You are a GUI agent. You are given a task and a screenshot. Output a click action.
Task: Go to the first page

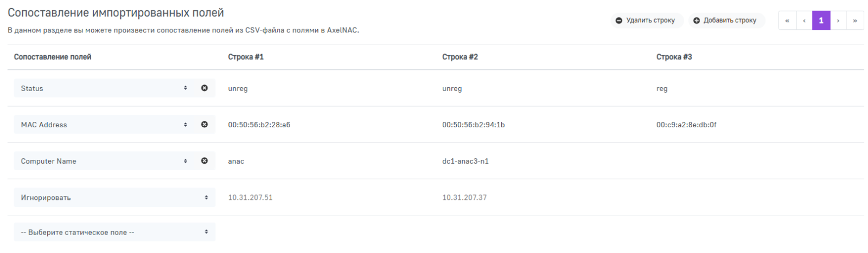coord(787,21)
